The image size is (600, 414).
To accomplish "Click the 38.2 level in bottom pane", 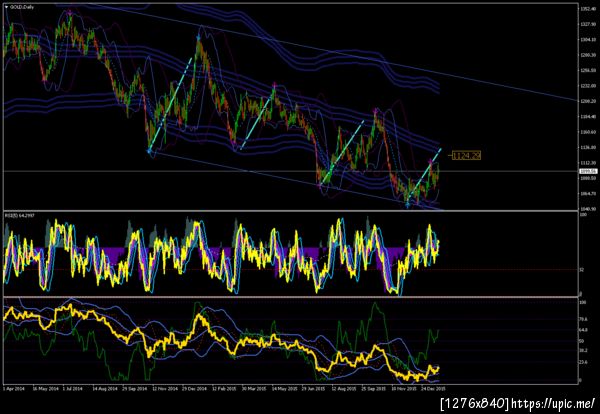I will click(583, 350).
